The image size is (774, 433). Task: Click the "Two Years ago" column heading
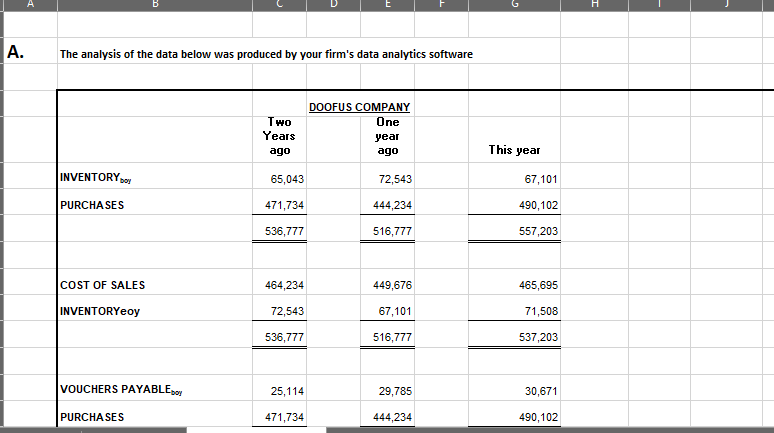(279, 136)
